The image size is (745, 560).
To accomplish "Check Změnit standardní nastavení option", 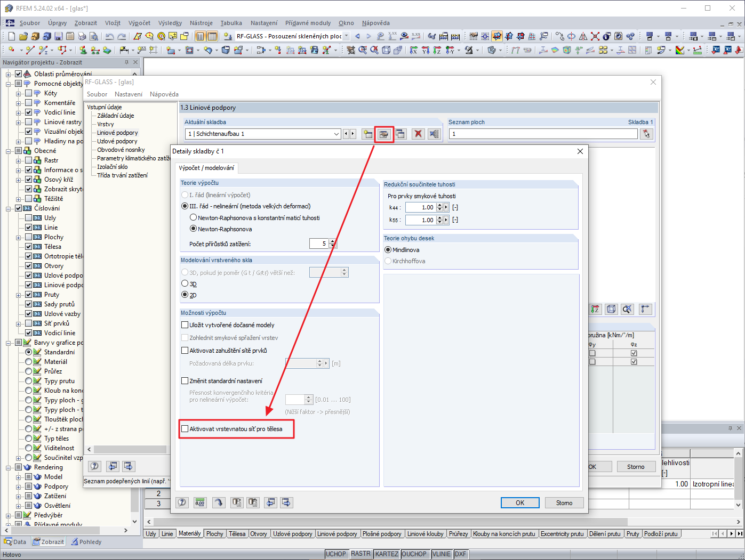I will pos(185,381).
